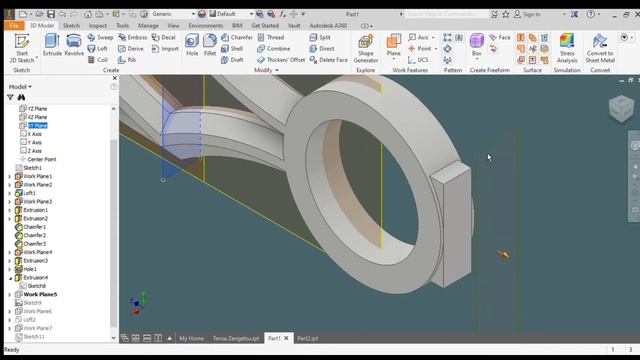The height and width of the screenshot is (360, 640).
Task: Click the ViewCube in the viewport
Action: click(x=621, y=108)
